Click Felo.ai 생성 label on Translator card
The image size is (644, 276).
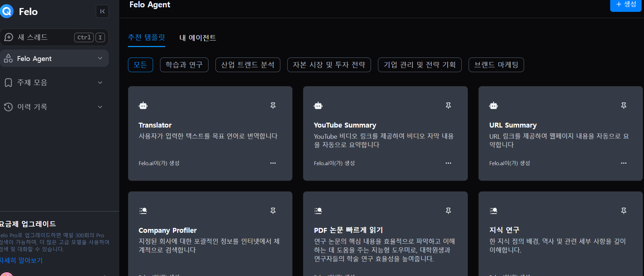click(x=159, y=163)
